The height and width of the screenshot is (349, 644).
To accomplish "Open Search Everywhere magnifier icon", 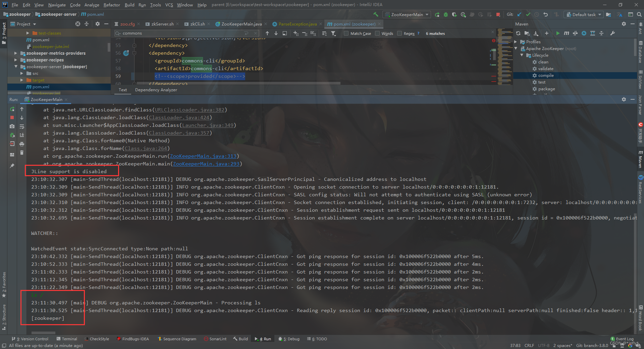I will (x=639, y=14).
